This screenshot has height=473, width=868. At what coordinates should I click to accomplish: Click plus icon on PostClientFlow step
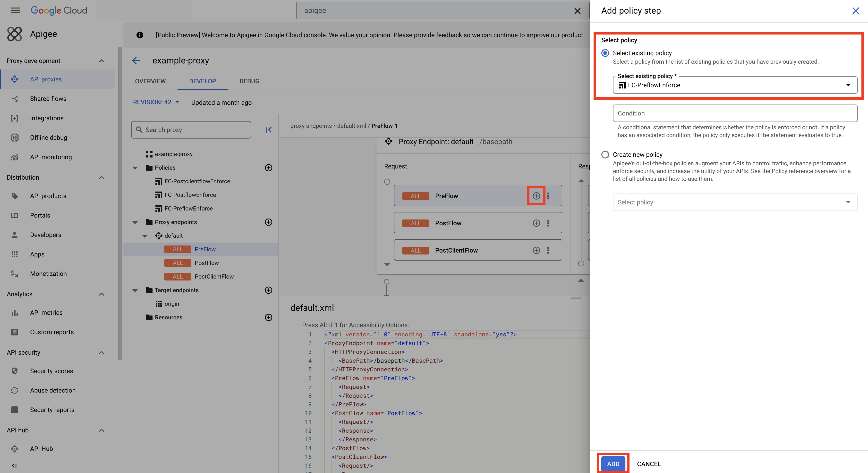tap(536, 251)
